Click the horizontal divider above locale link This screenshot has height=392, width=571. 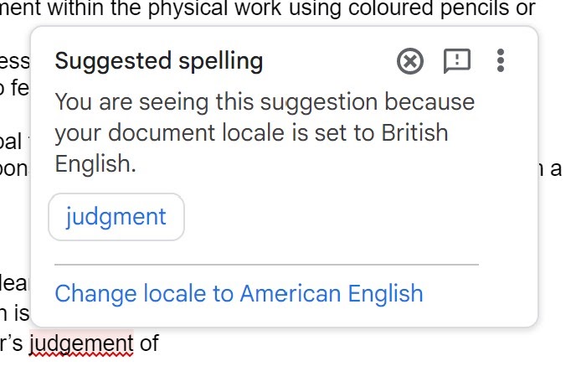pyautogui.click(x=266, y=264)
